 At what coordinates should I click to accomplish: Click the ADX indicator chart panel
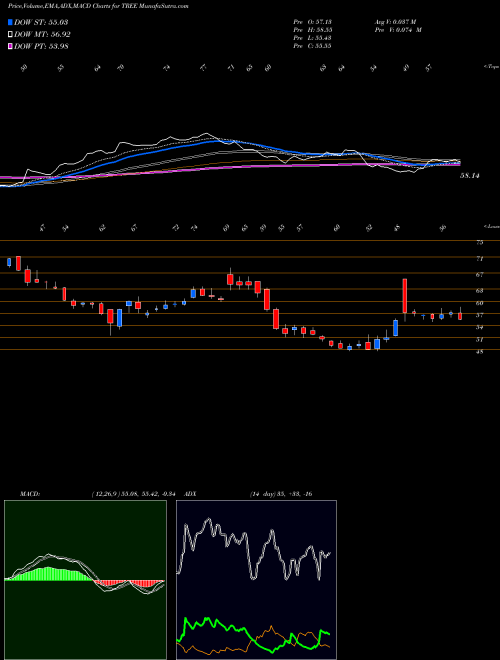click(256, 580)
